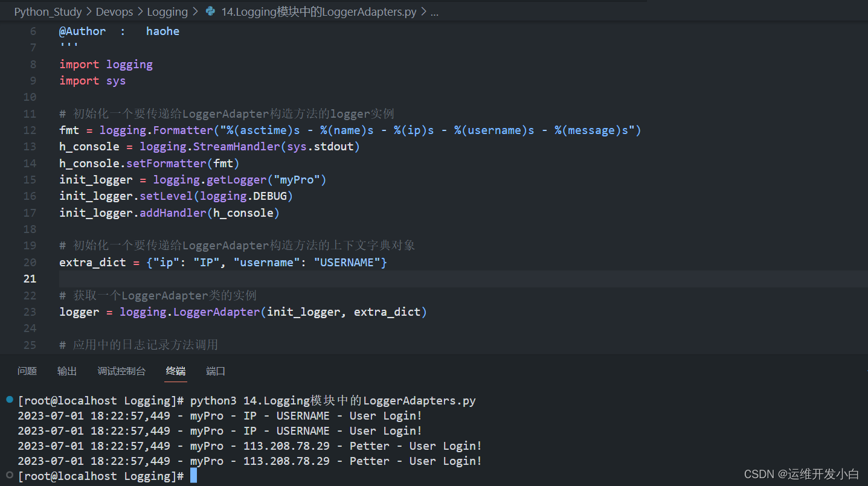Screen dimensions: 868x486
Task: Open the 调试控制台 panel tab
Action: 121,371
